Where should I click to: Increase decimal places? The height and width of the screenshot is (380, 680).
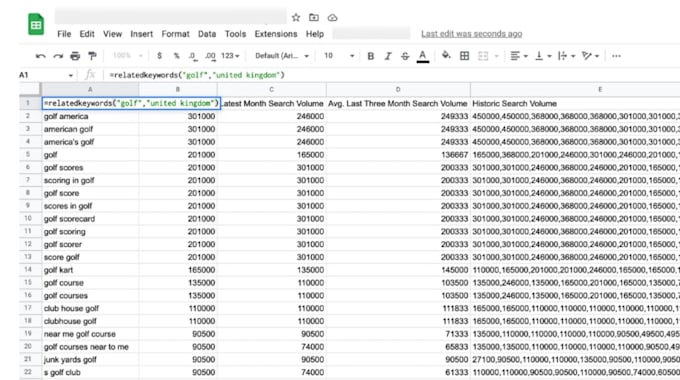[x=210, y=56]
